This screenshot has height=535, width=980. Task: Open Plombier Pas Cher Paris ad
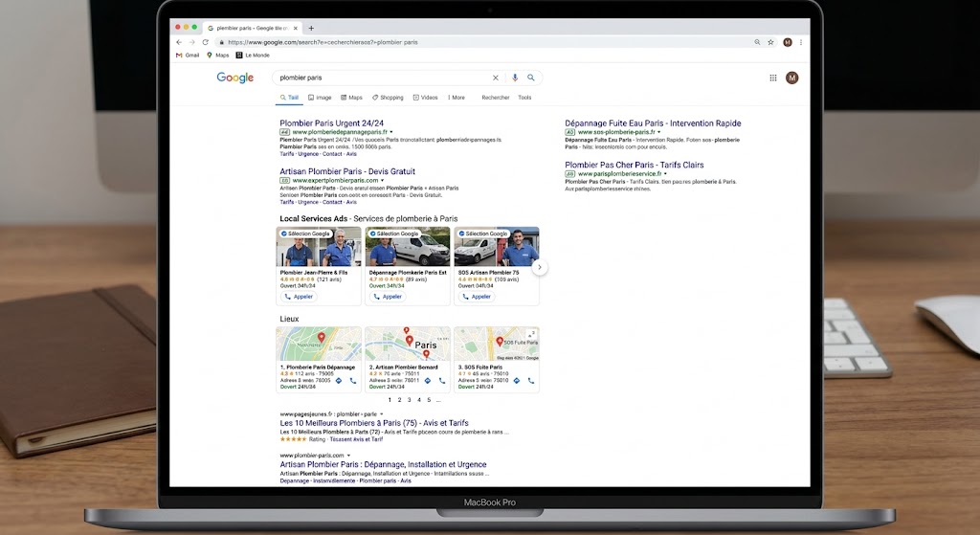[635, 165]
